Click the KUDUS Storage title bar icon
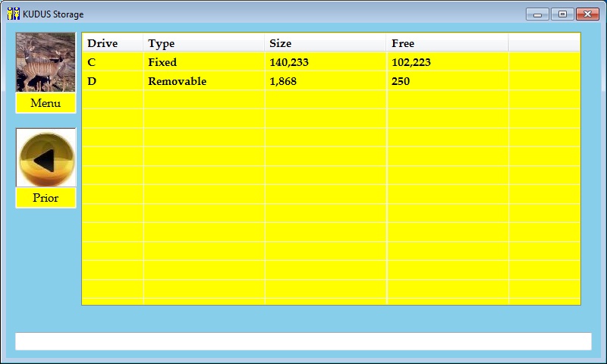 [x=14, y=14]
